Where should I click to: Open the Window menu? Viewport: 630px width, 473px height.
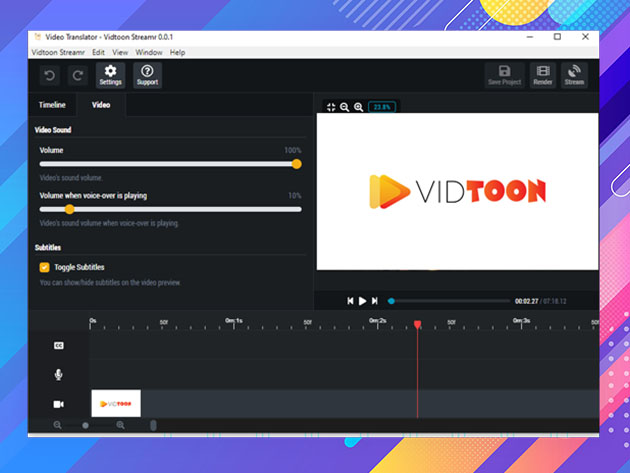[149, 52]
